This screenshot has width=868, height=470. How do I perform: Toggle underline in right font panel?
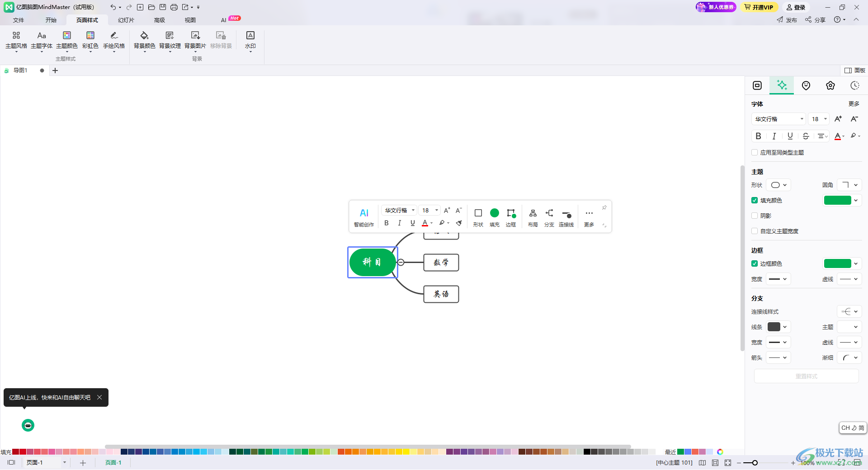click(x=790, y=136)
